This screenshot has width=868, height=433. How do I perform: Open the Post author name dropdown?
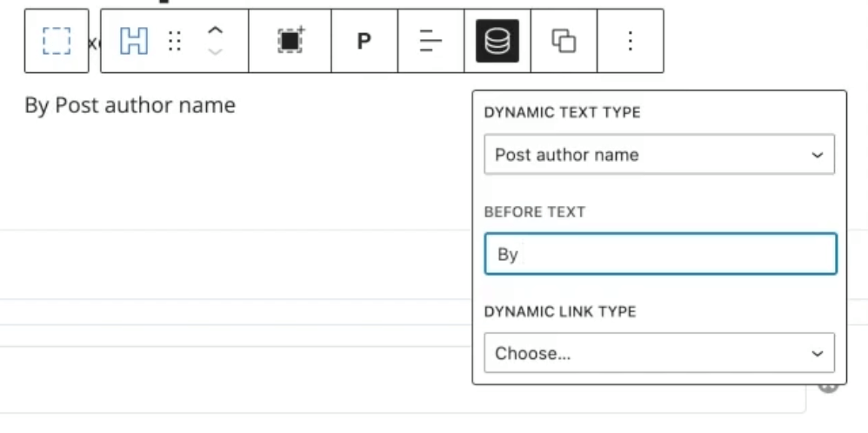tap(659, 154)
